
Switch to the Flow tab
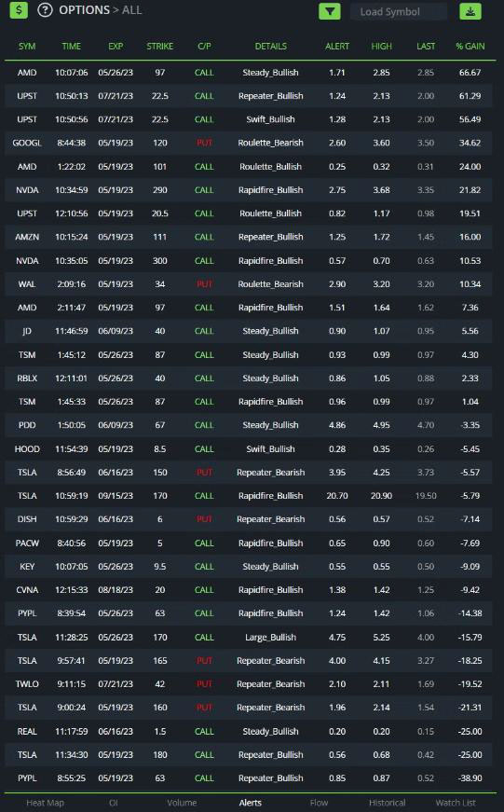click(x=319, y=803)
